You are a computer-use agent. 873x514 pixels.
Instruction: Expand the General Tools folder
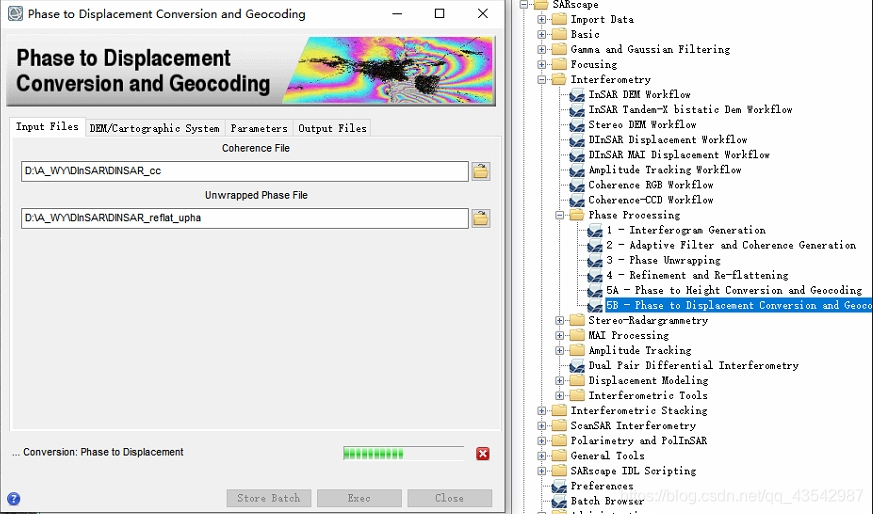[541, 456]
